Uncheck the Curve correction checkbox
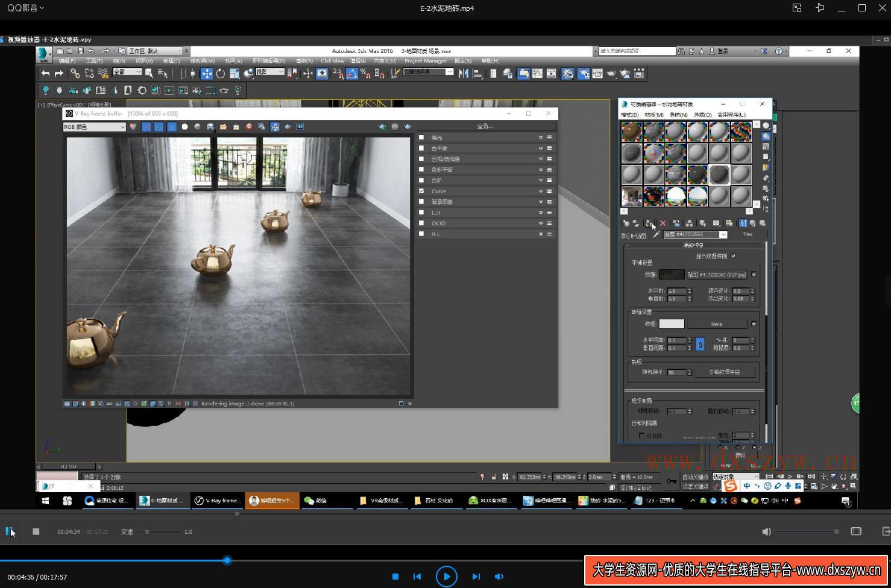 coord(421,191)
